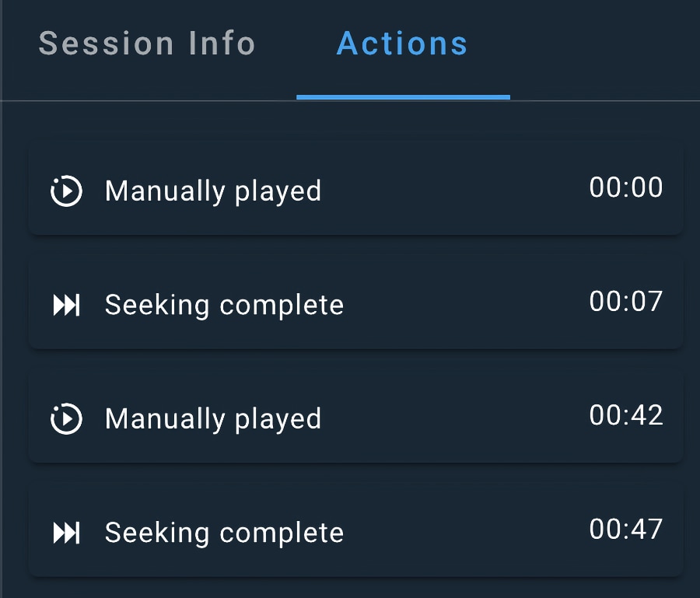Switch to the Session Info tab
The width and height of the screenshot is (700, 598).
[148, 44]
